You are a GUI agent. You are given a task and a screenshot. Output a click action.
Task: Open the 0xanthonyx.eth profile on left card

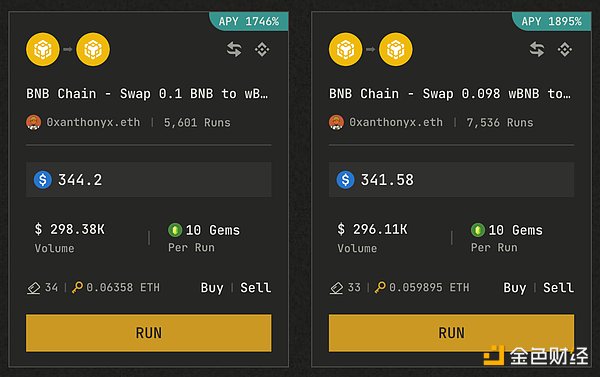click(93, 122)
